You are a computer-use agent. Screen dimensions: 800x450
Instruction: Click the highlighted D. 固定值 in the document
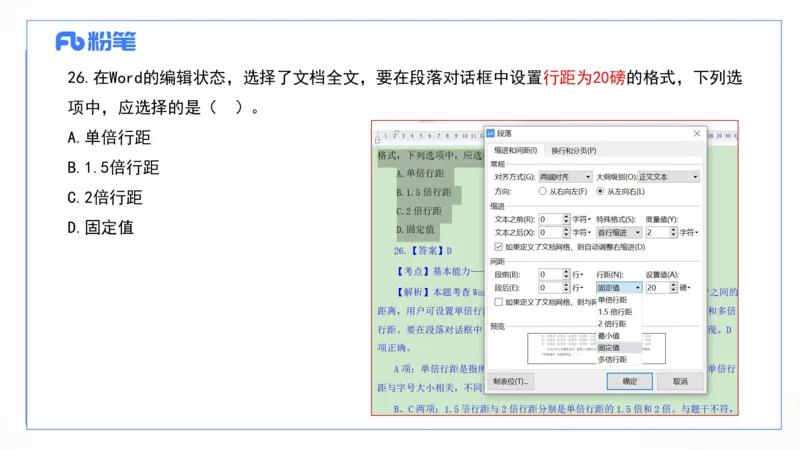[x=415, y=230]
